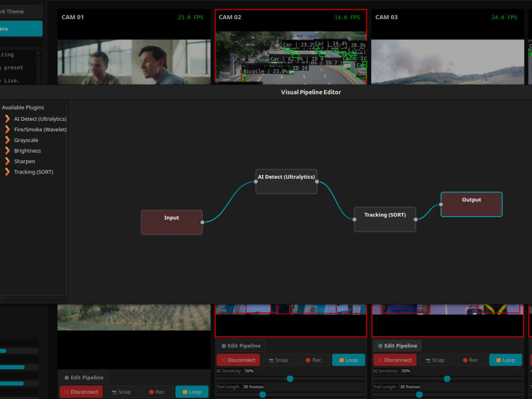The height and width of the screenshot is (399, 532).
Task: Click the Fire/Smoke (Wavelet) plugin arrow icon
Action: (x=7, y=129)
